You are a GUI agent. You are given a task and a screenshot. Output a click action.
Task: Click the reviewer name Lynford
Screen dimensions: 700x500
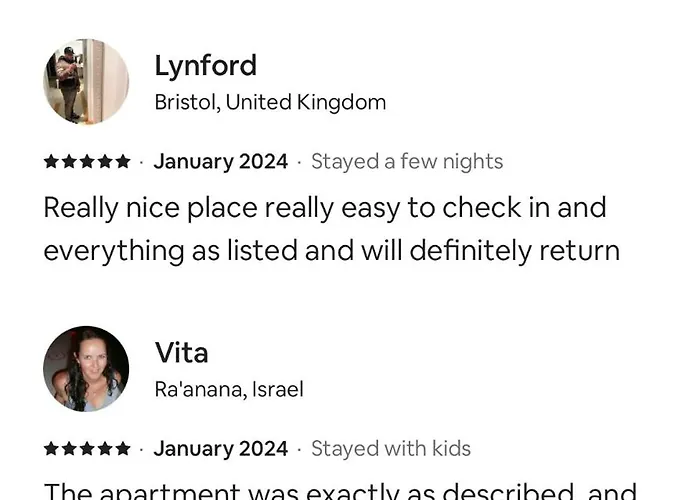(205, 66)
